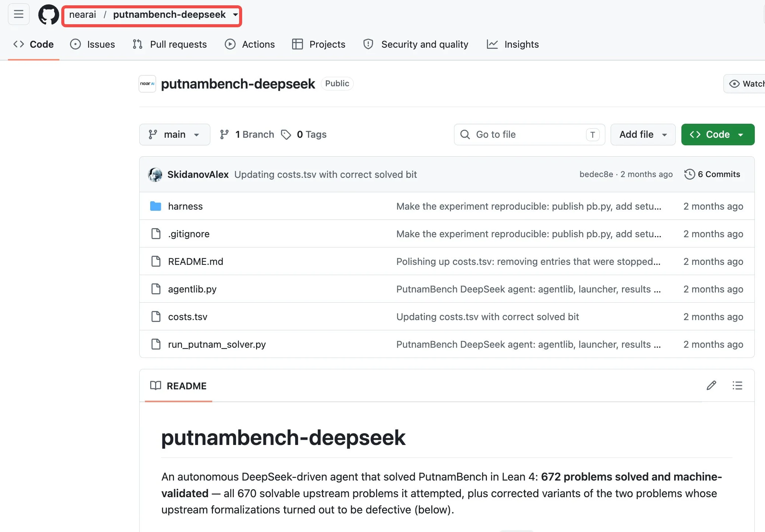Switch to the Projects tab
This screenshot has height=532, width=765.
[x=319, y=44]
